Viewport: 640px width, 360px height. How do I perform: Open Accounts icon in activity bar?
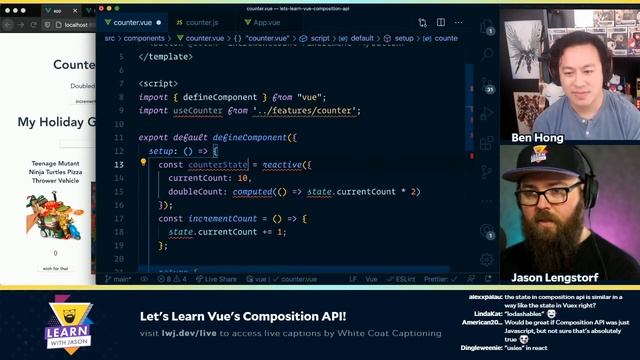pyautogui.click(x=487, y=232)
